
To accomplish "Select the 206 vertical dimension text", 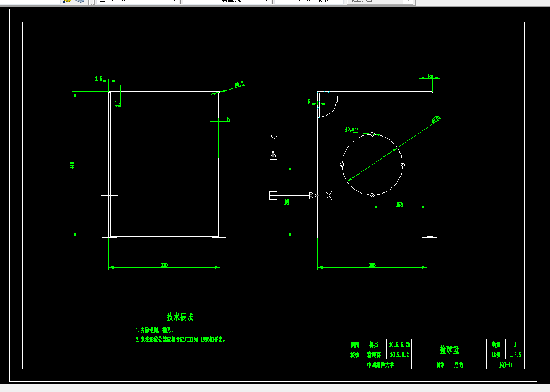I will pos(287,202).
